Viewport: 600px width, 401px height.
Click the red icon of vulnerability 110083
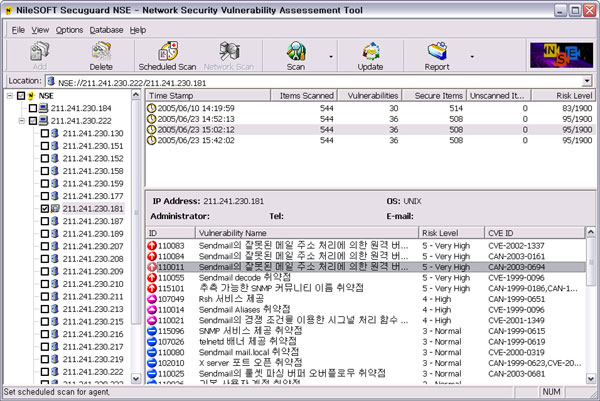[x=153, y=245]
